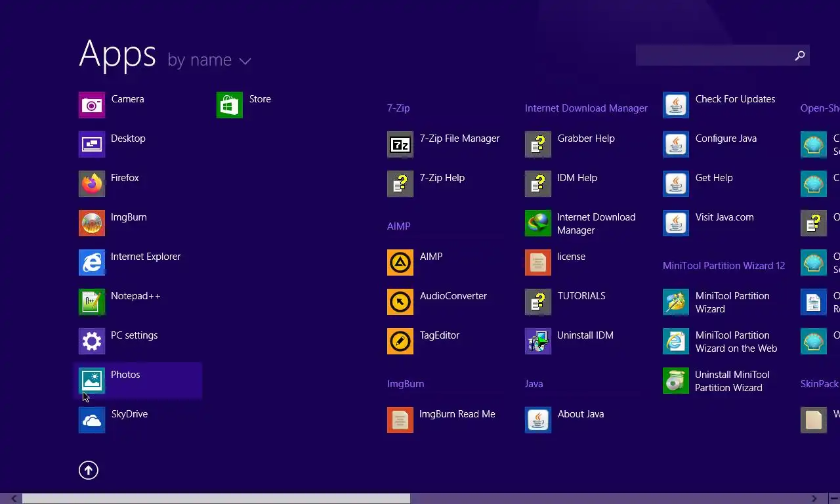The height and width of the screenshot is (504, 840).
Task: Open the Configure Java icon
Action: pos(676,144)
